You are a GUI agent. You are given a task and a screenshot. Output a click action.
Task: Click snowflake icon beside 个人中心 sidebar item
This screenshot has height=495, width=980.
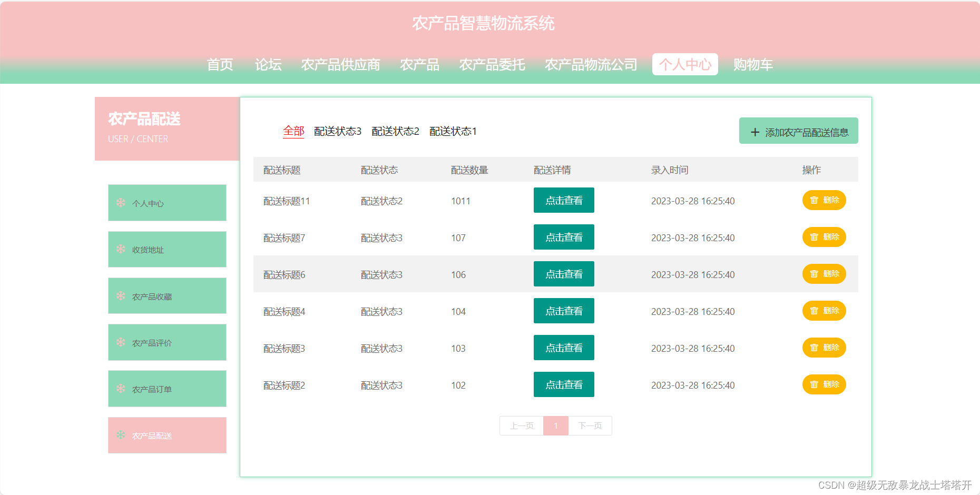[x=121, y=203]
